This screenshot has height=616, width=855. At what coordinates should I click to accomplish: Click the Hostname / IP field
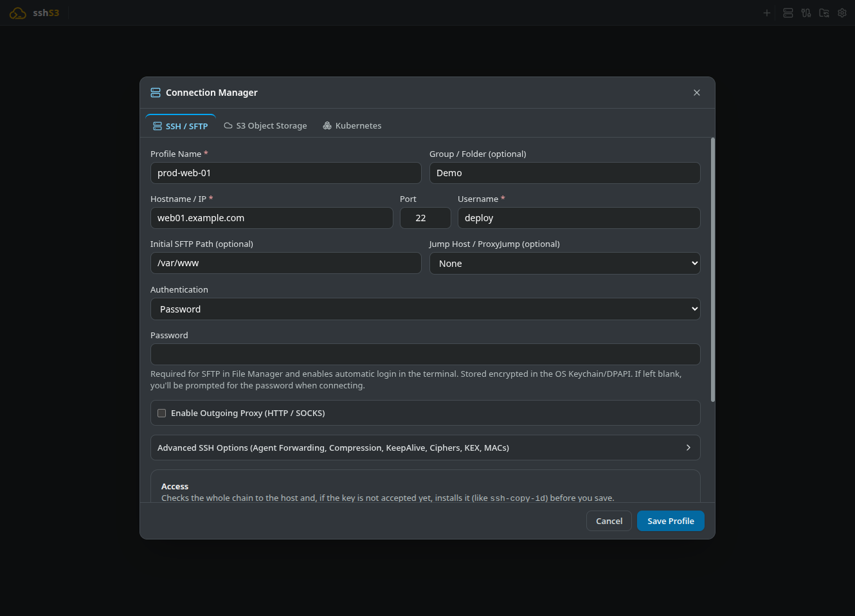[272, 218]
